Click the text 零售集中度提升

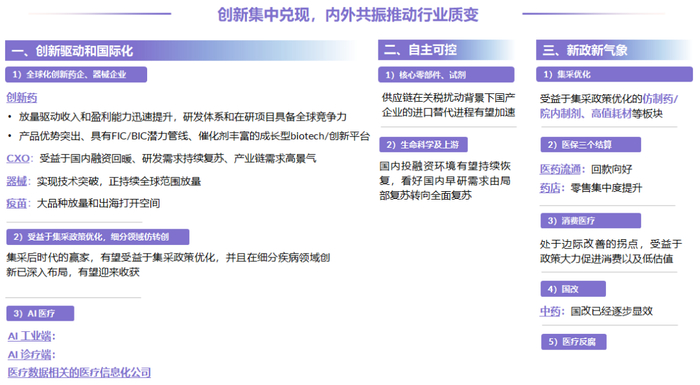coord(606,188)
